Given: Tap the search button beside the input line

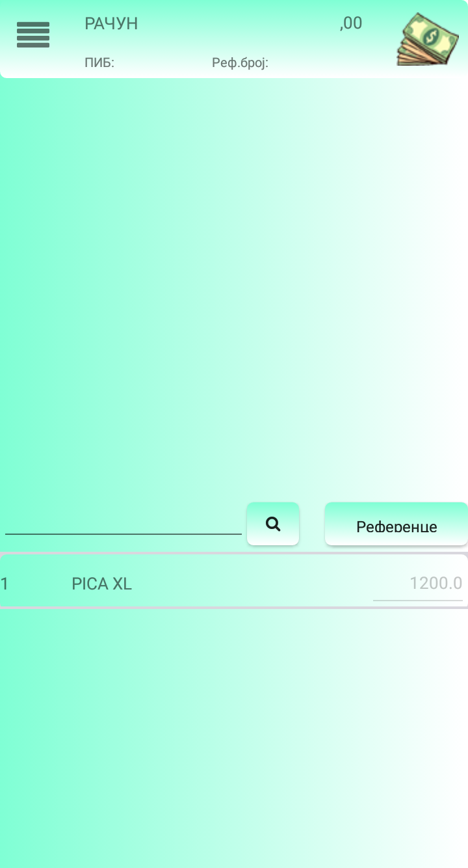Looking at the screenshot, I should pyautogui.click(x=272, y=523).
